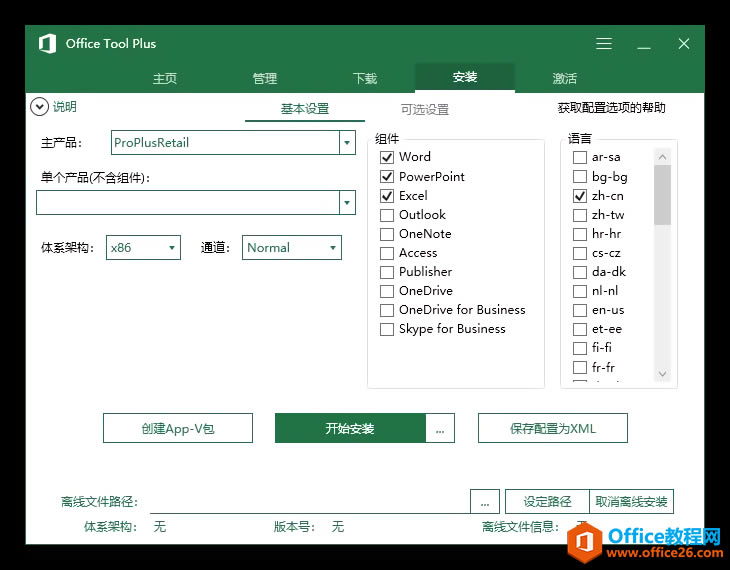Check the en-us language checkbox
730x570 pixels.
pyautogui.click(x=580, y=310)
